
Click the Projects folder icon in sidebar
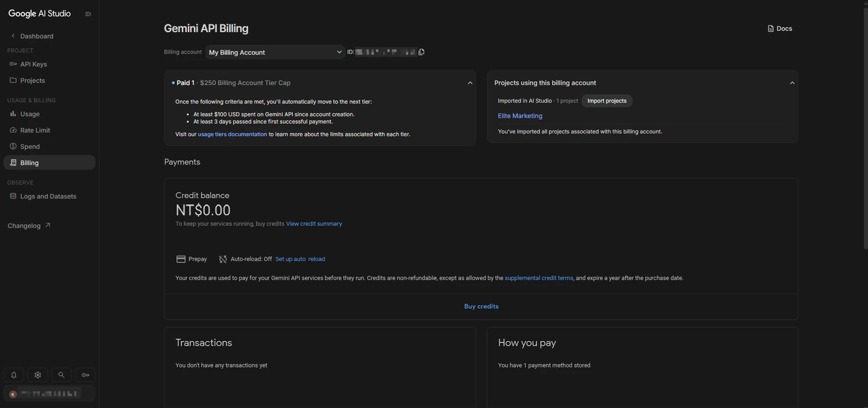13,80
